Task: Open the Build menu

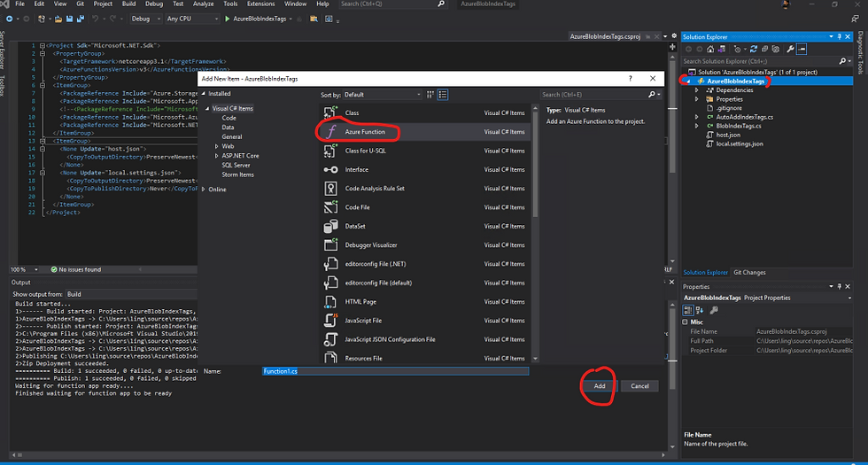Action: 128,4
